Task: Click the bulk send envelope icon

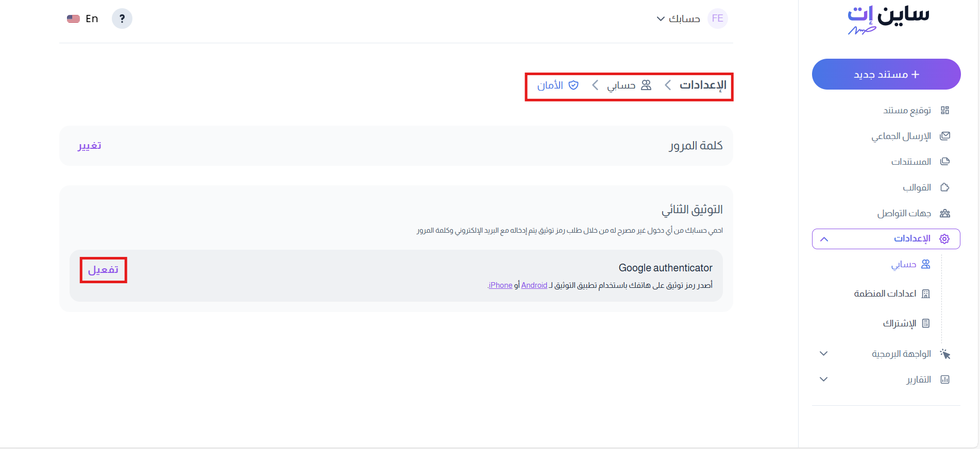Action: [944, 136]
